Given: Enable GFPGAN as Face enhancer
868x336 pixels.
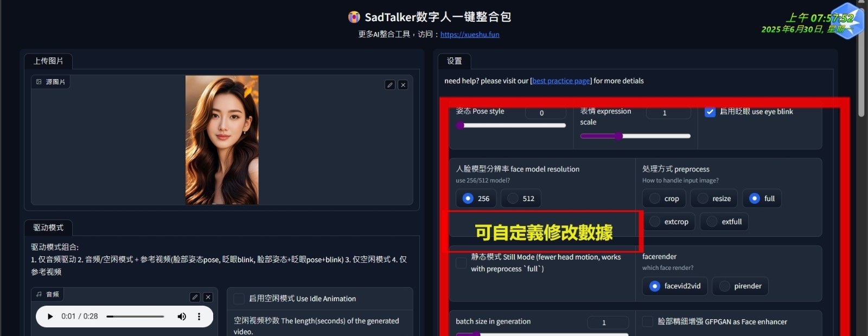Looking at the screenshot, I should 648,321.
